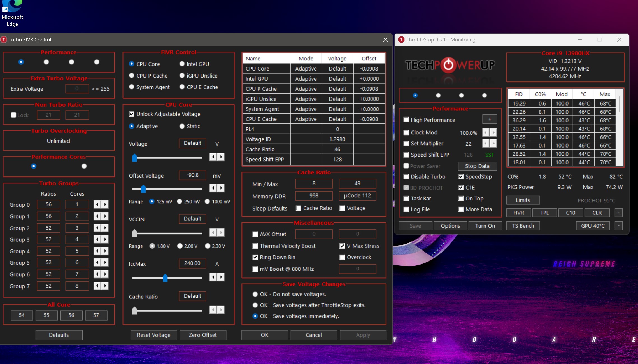Click Turn On button
This screenshot has width=638, height=364.
pos(485,226)
